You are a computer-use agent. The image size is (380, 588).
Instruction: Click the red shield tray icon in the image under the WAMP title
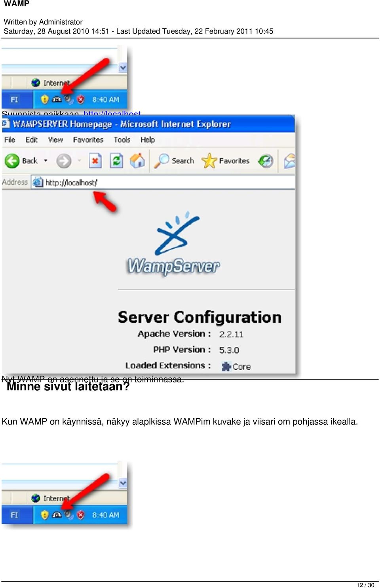[x=81, y=99]
